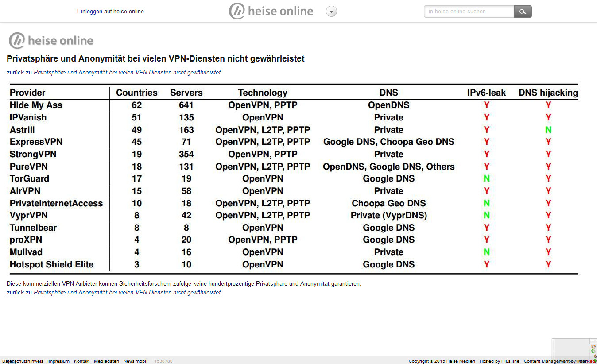Expand the dropdown arrow beside header logo

(x=331, y=12)
